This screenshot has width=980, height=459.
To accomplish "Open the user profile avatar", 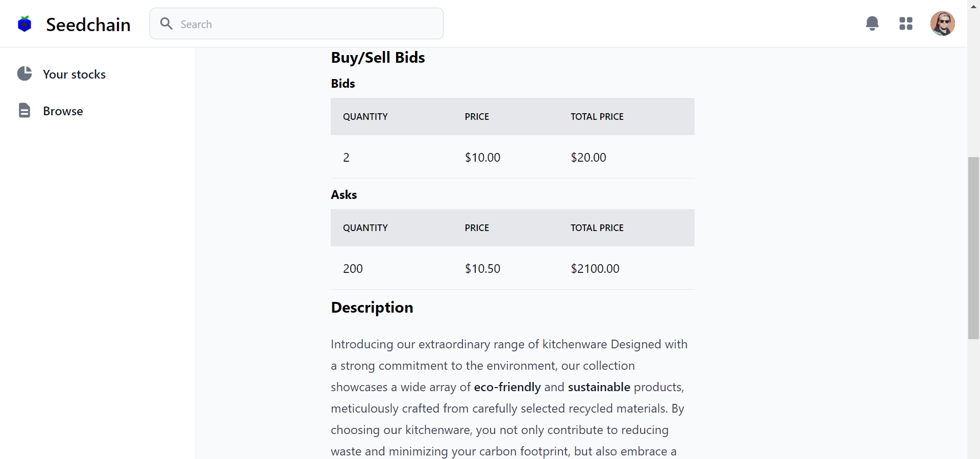I will (x=942, y=23).
